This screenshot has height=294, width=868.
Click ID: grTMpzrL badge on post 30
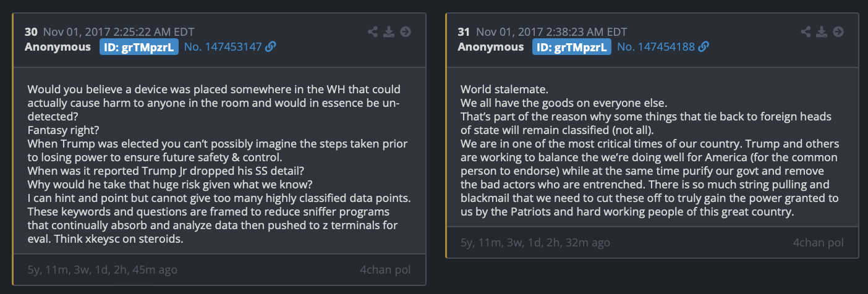click(x=138, y=47)
